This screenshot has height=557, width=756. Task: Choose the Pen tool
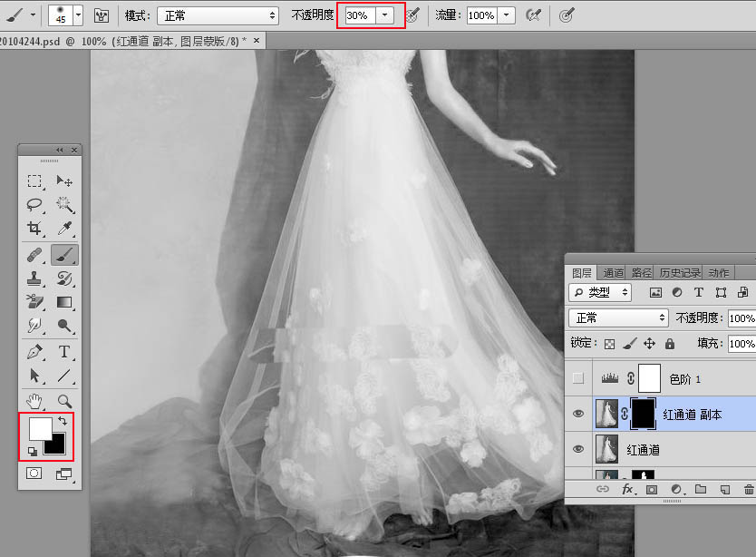coord(34,351)
